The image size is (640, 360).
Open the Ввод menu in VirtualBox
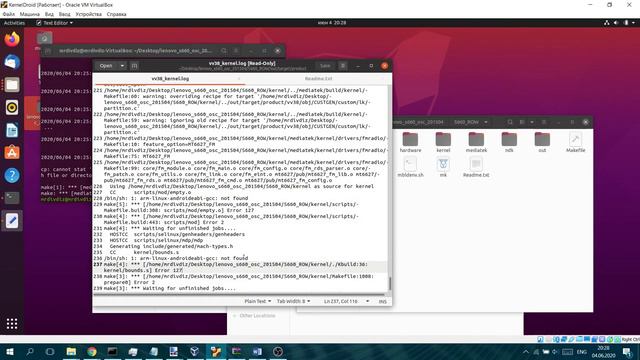(64, 14)
